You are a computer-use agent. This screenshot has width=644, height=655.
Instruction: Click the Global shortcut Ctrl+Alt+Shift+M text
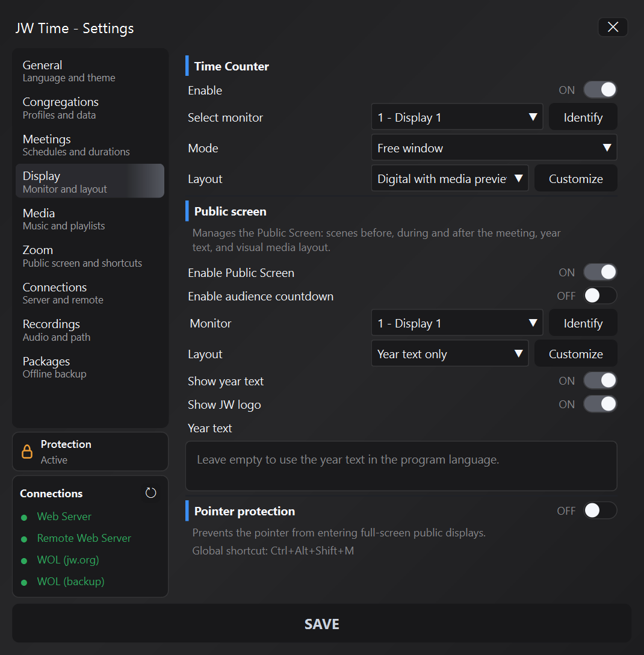pos(273,551)
